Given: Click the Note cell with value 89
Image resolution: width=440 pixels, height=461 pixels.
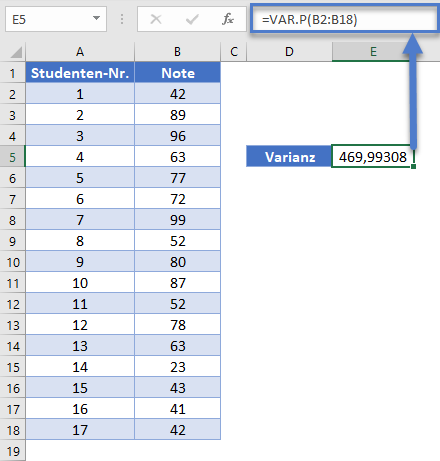Looking at the screenshot, I should (x=177, y=115).
